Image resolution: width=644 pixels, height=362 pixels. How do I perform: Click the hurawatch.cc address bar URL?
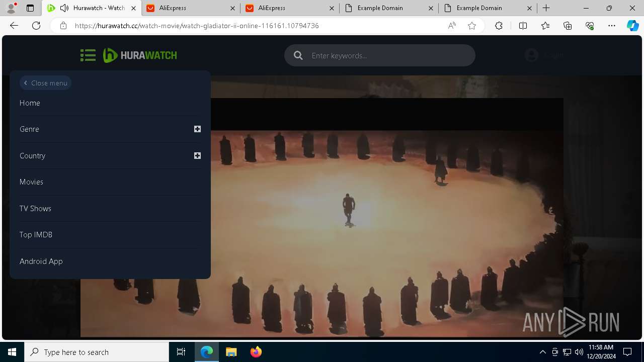pyautogui.click(x=197, y=26)
